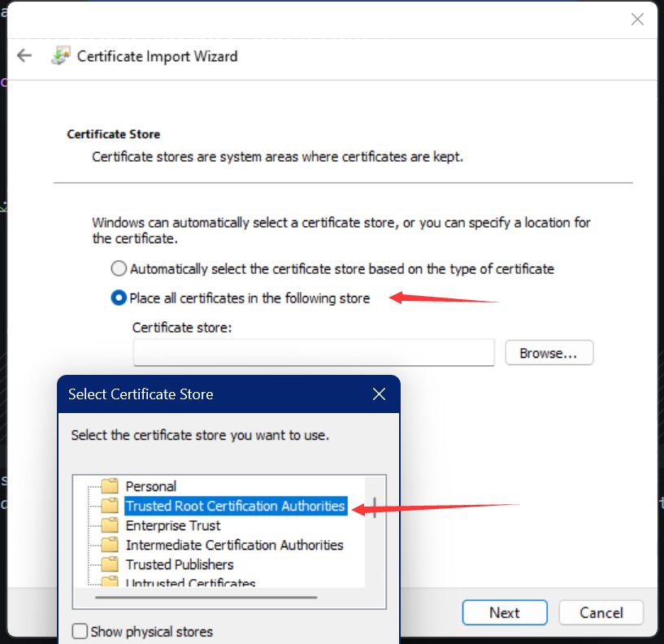The image size is (664, 644).
Task: Enable Show physical stores checkbox
Action: coord(80,631)
